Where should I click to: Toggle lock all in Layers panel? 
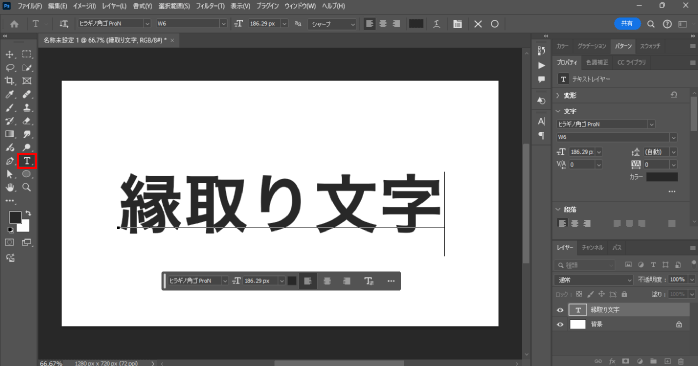[x=625, y=294]
